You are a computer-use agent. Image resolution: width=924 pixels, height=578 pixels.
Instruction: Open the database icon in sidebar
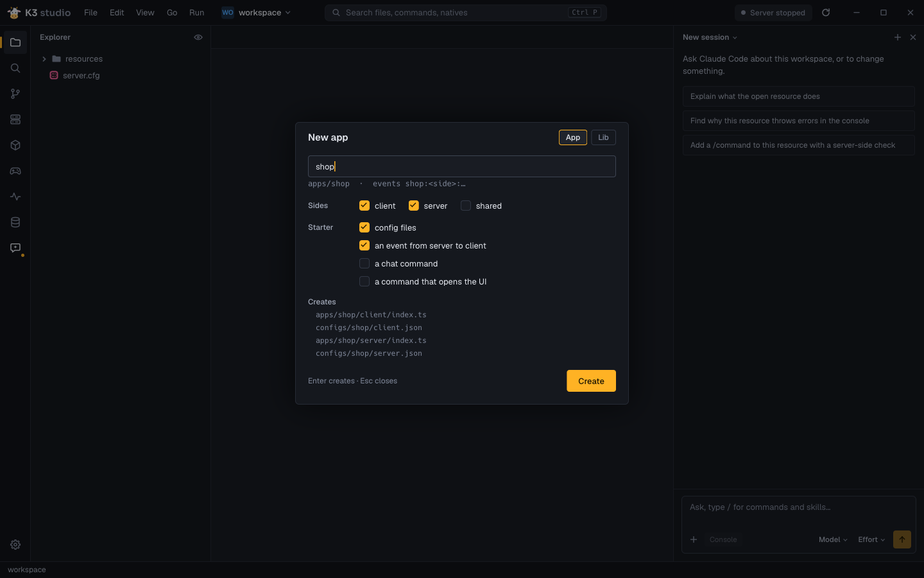[15, 222]
